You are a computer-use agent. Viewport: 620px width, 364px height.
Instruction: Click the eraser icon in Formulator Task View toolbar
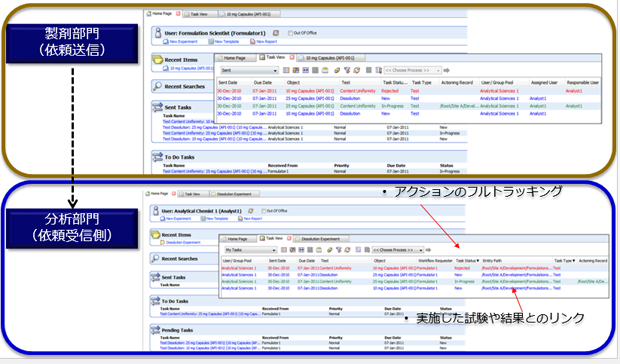point(337,70)
